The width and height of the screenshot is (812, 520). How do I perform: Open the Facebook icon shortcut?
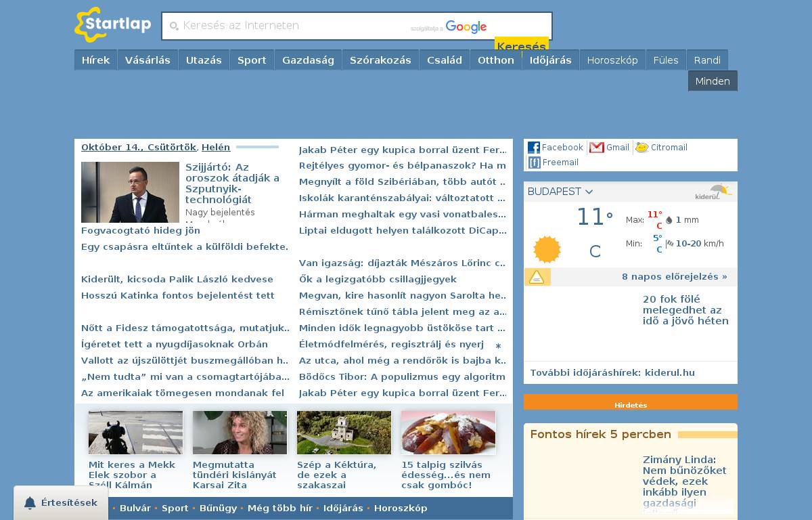tap(534, 148)
